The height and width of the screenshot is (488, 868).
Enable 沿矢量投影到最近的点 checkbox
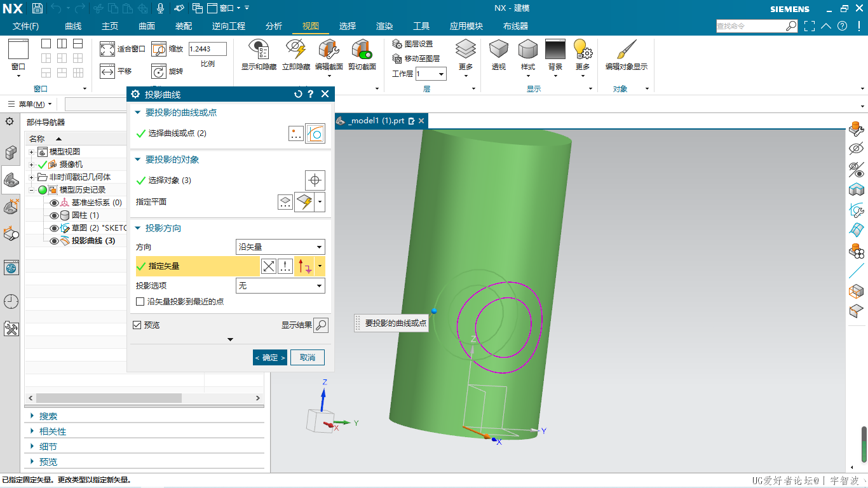point(140,302)
